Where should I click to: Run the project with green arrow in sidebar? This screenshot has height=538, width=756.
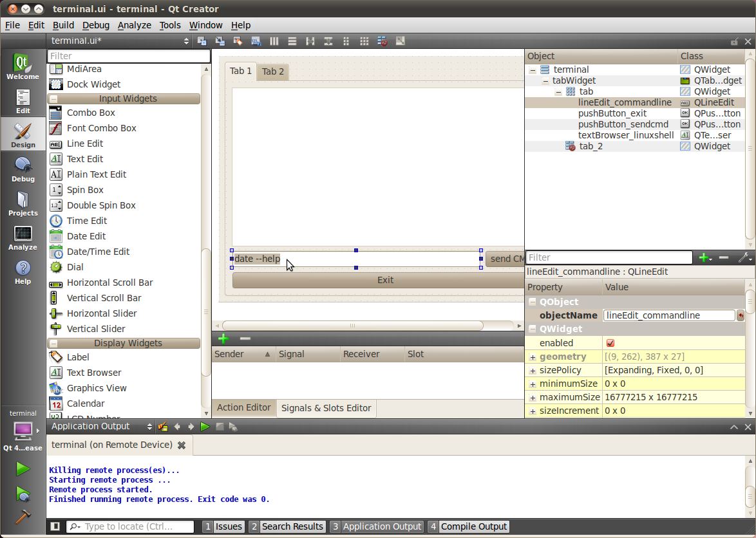pyautogui.click(x=23, y=468)
